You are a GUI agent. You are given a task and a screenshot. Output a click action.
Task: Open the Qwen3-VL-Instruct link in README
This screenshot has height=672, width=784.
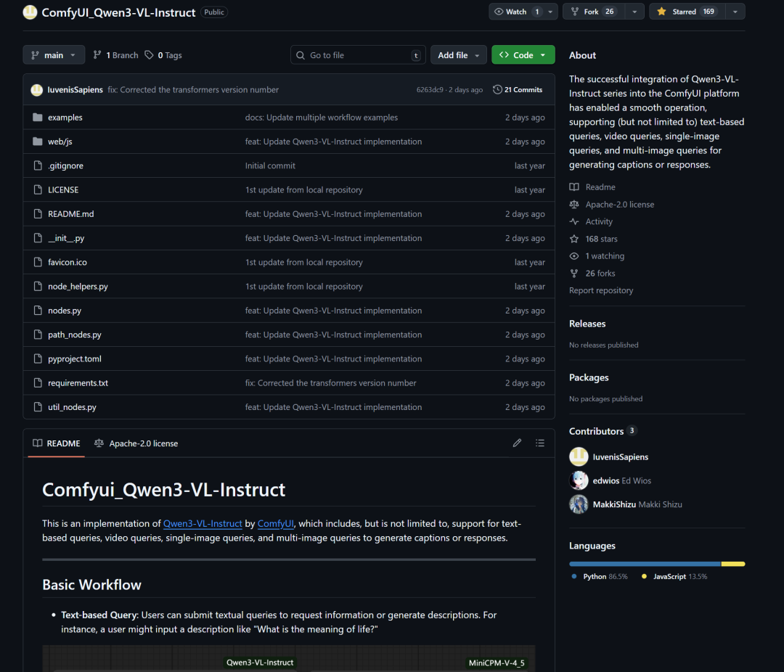click(x=203, y=523)
